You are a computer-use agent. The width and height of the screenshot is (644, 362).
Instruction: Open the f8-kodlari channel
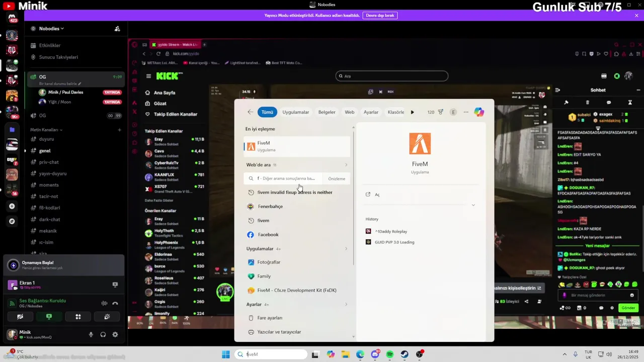[x=74, y=208]
